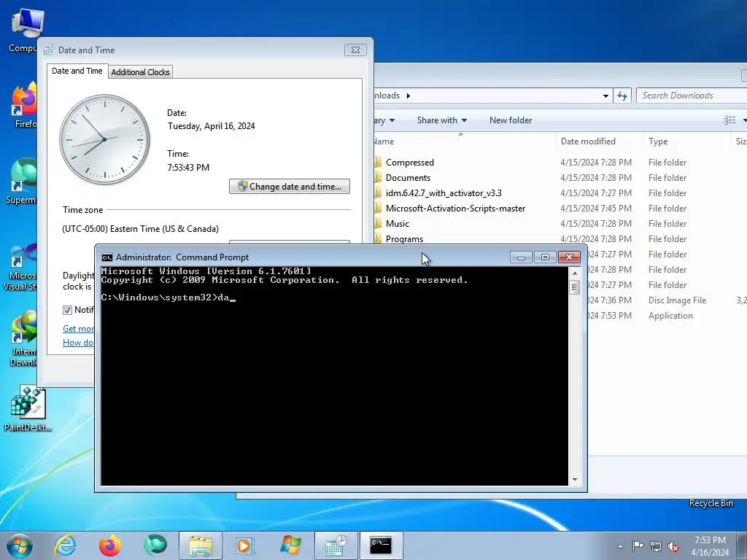Viewport: 747px width, 560px height.
Task: Select the Programs folder
Action: (x=404, y=238)
